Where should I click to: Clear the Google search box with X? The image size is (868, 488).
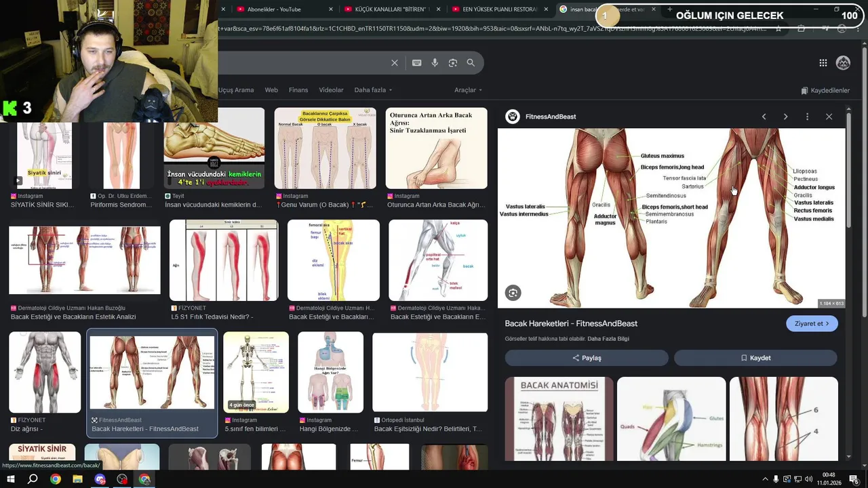click(395, 63)
